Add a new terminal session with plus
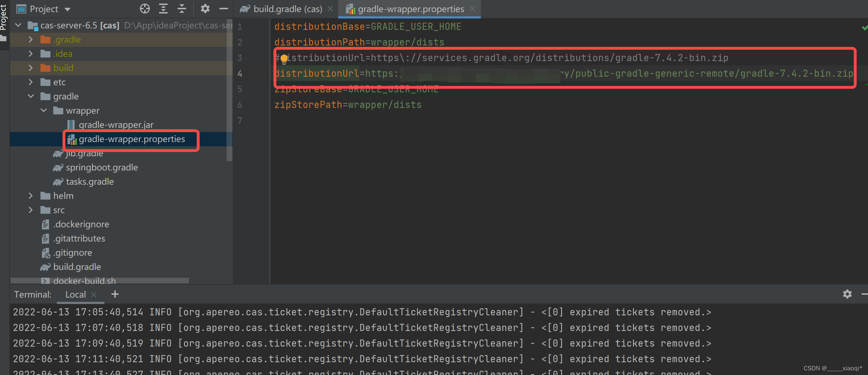 [115, 294]
